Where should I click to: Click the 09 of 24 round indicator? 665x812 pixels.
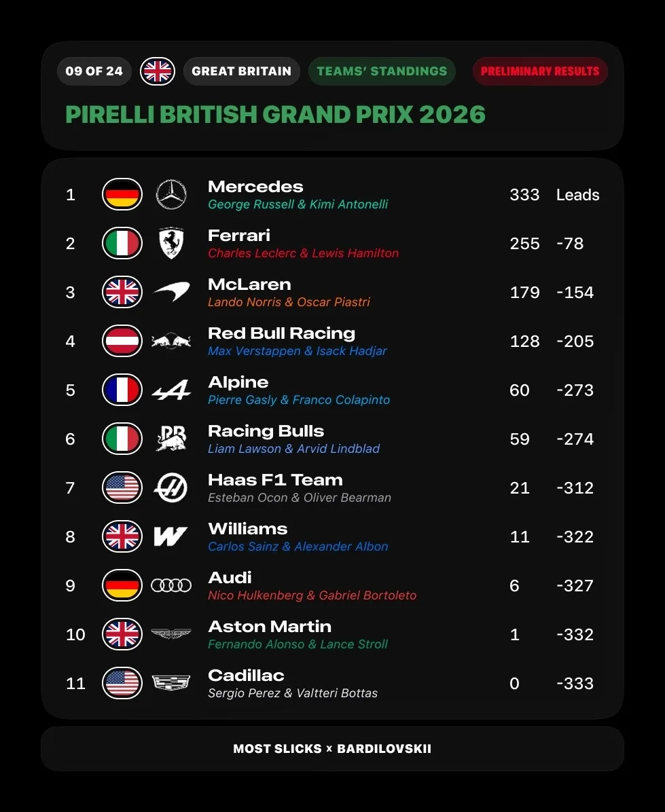94,71
